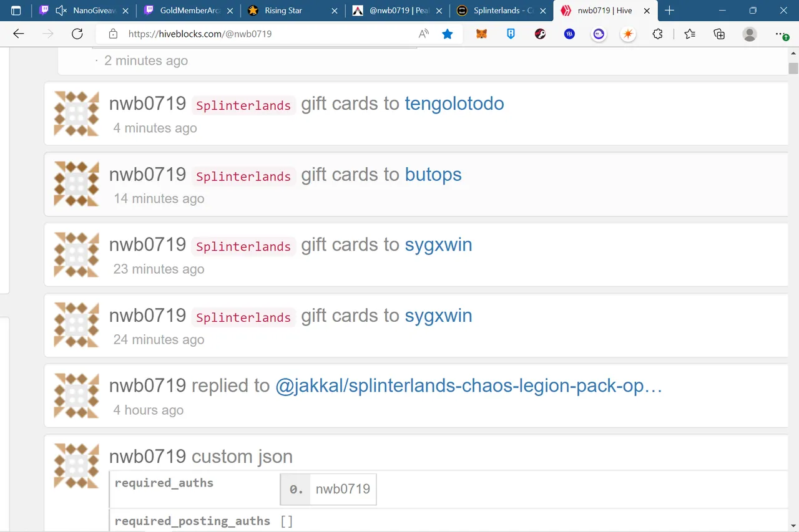Close the GoldMemberArcade tab
Image resolution: width=799 pixels, height=532 pixels.
pos(230,11)
